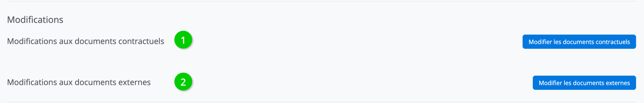
Task: Open the external documents editor via blue button
Action: (584, 83)
